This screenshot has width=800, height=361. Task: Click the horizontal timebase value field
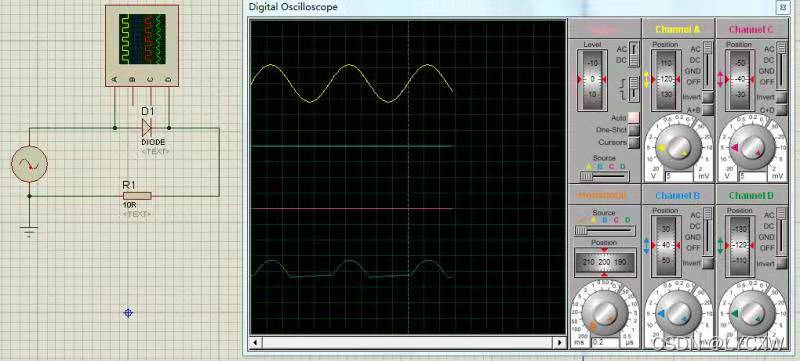(605, 343)
